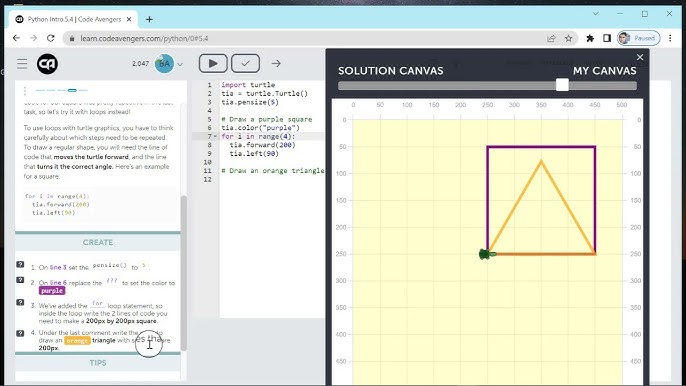
Task: Run the code with the play button
Action: pos(213,63)
